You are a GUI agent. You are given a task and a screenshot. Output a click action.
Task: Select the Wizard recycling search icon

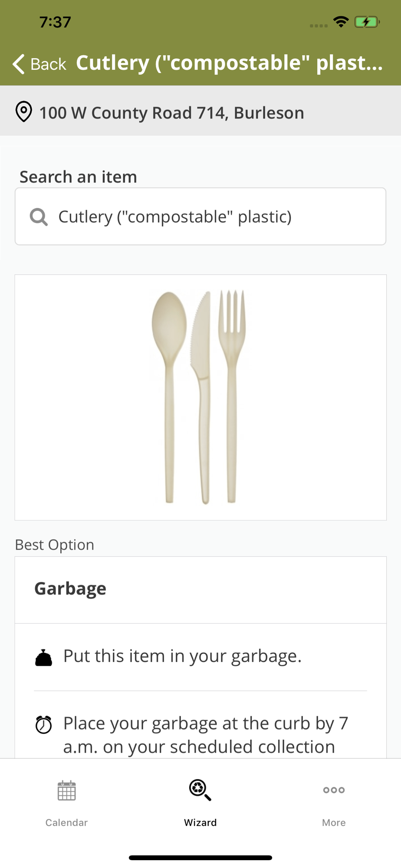click(200, 790)
